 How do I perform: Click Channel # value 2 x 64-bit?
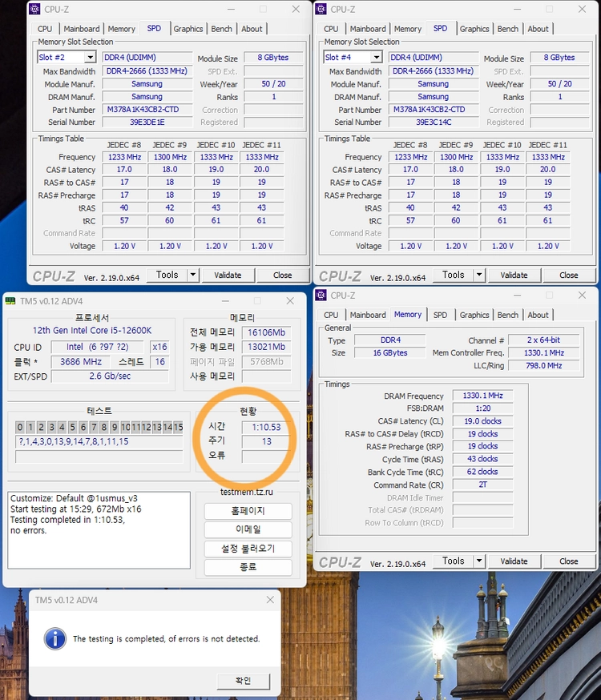(544, 340)
